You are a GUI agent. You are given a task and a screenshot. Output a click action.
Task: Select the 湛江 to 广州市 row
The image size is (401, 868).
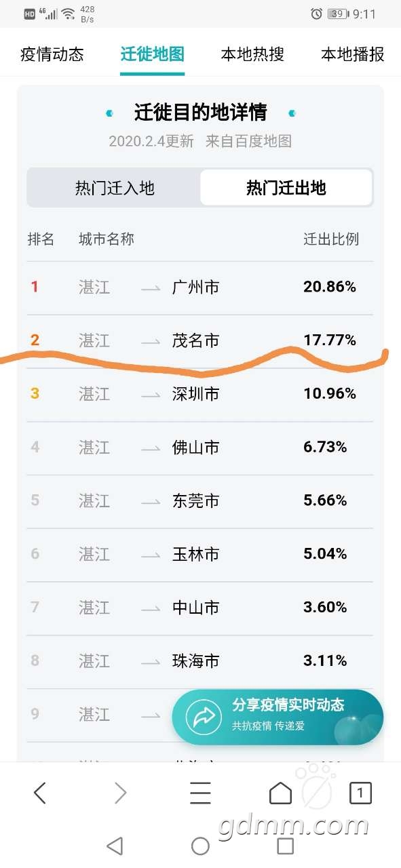point(200,288)
